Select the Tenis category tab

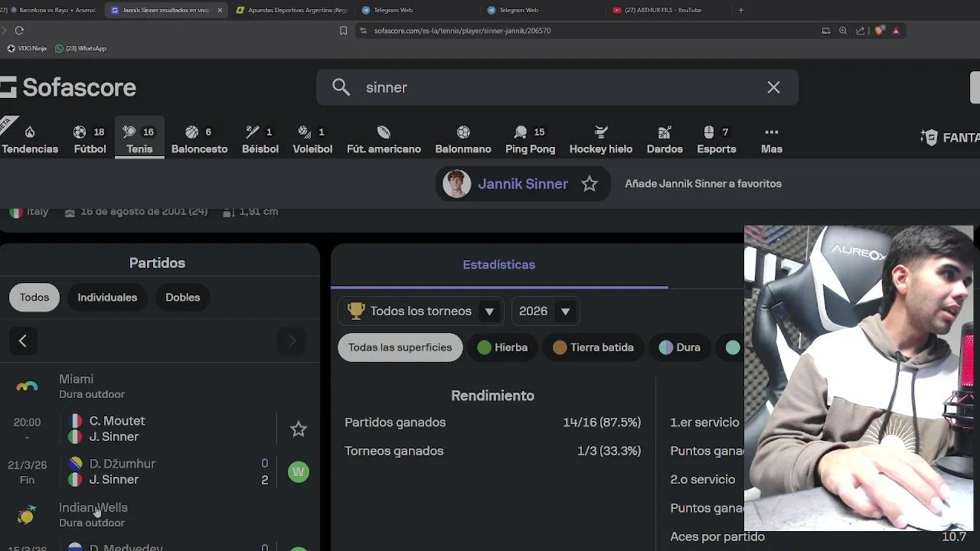click(139, 139)
